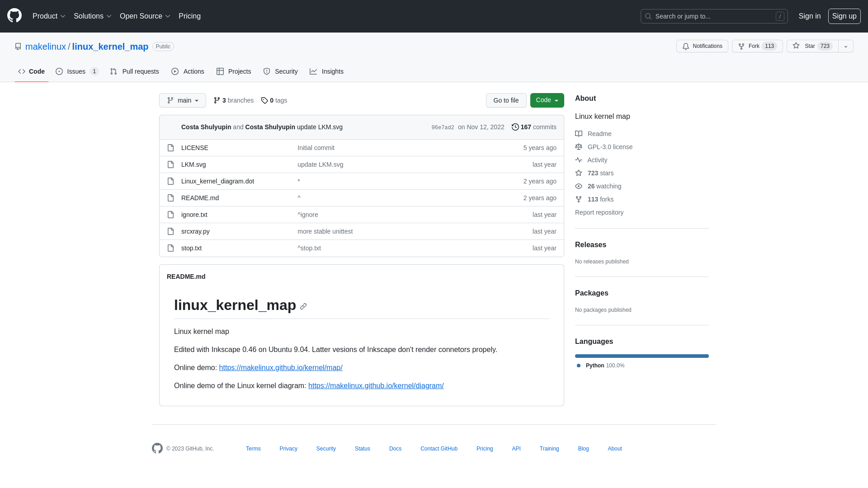Image resolution: width=868 pixels, height=488 pixels.
Task: Click the star icon beside 723 stars
Action: [579, 173]
